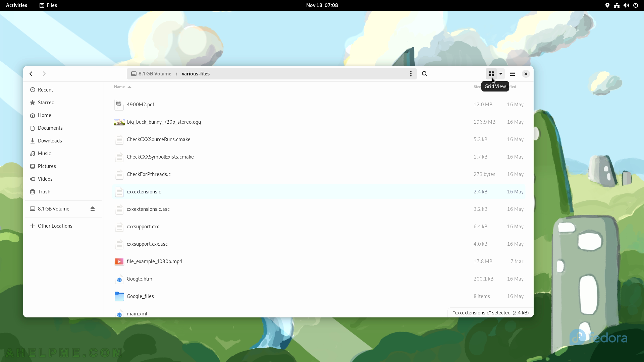
Task: Select CheckCXXSourceRuns.cmake file icon
Action: click(119, 139)
